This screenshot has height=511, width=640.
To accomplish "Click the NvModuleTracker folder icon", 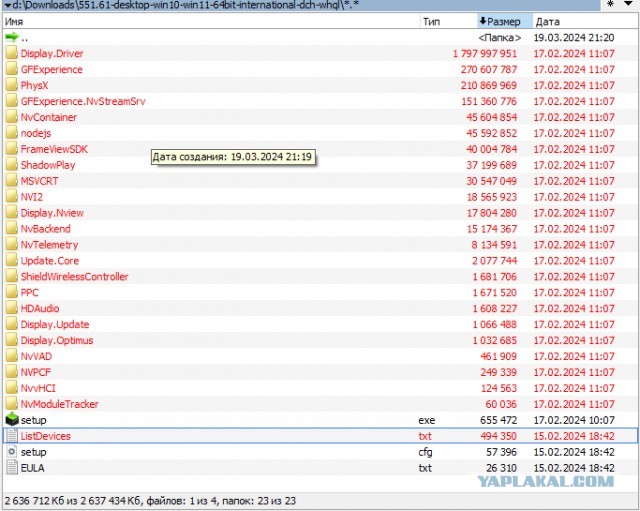I will click(12, 403).
